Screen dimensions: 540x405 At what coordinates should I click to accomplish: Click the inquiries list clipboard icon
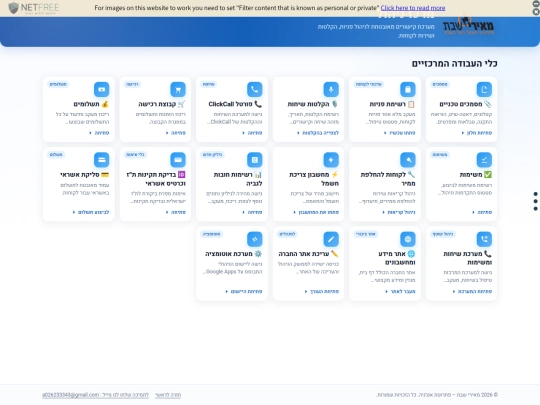pos(408,90)
